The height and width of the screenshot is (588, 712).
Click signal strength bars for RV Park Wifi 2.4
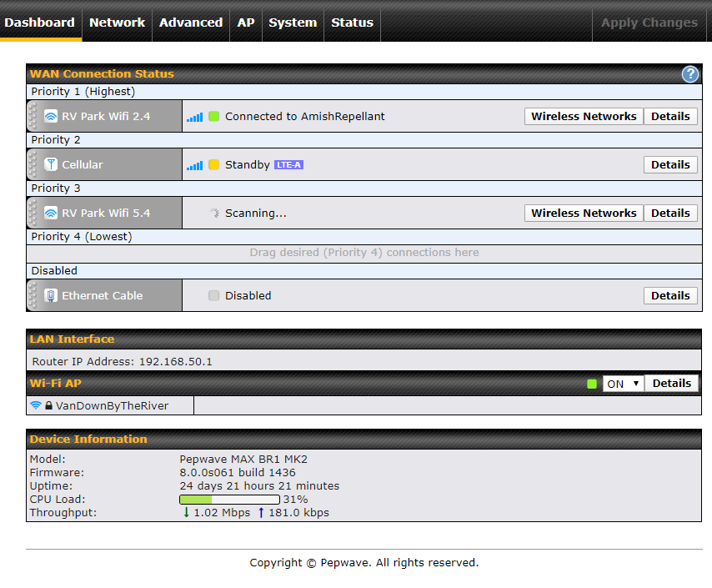(x=195, y=118)
